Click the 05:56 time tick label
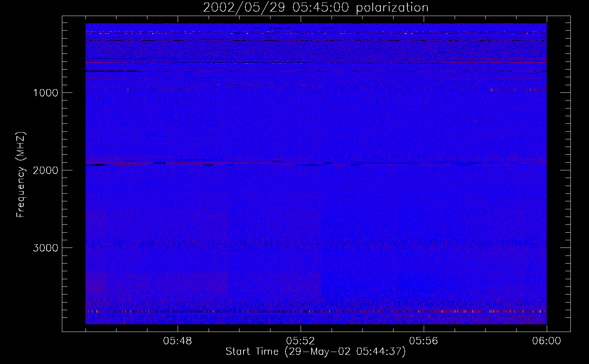This screenshot has height=364, width=589. click(x=423, y=341)
